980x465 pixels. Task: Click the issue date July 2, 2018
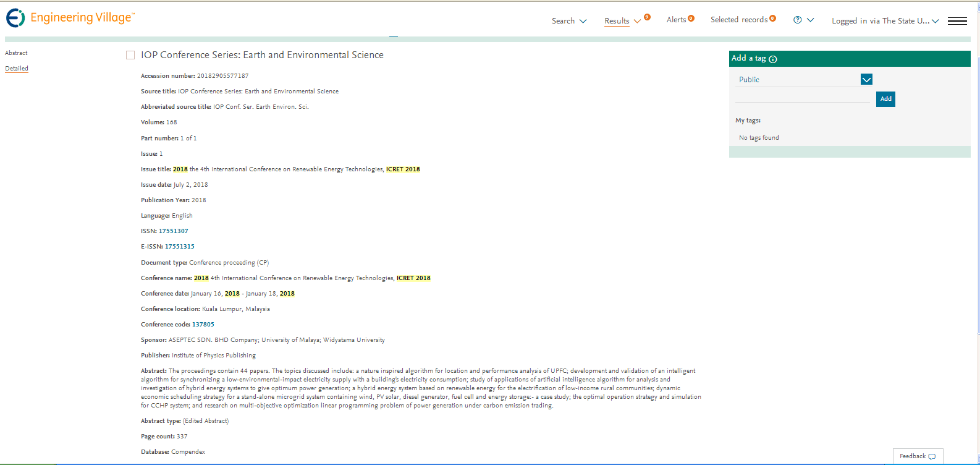(x=190, y=185)
